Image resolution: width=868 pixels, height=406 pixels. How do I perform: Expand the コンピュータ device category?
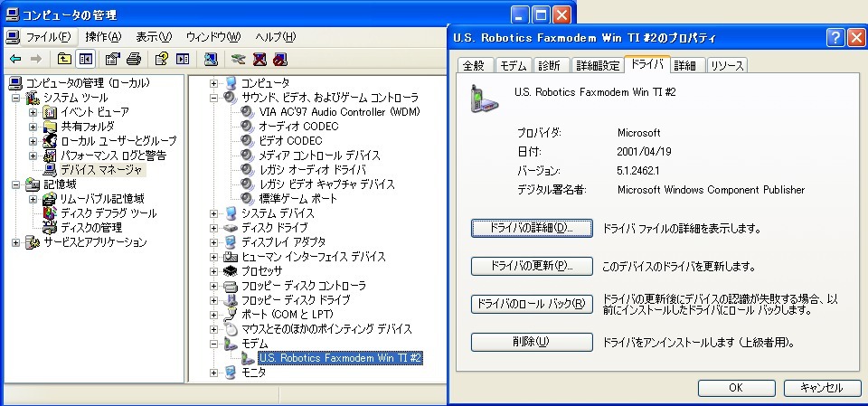coord(213,83)
